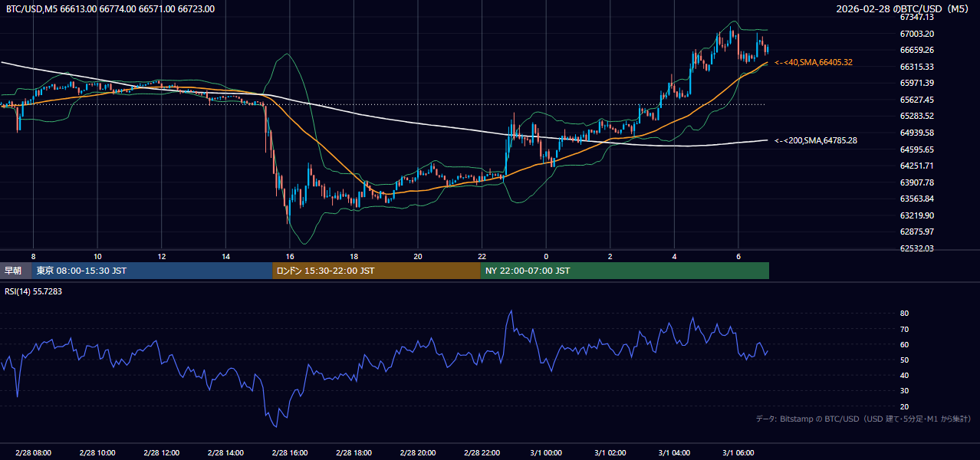Select the RSI axis value 70
The height and width of the screenshot is (460, 980).
(904, 329)
